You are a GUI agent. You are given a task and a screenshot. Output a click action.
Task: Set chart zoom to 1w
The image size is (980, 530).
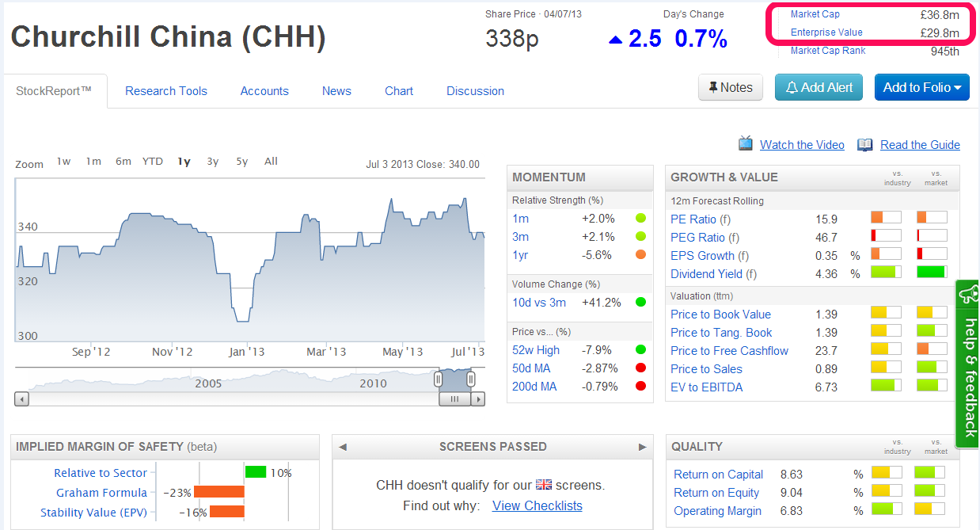63,162
